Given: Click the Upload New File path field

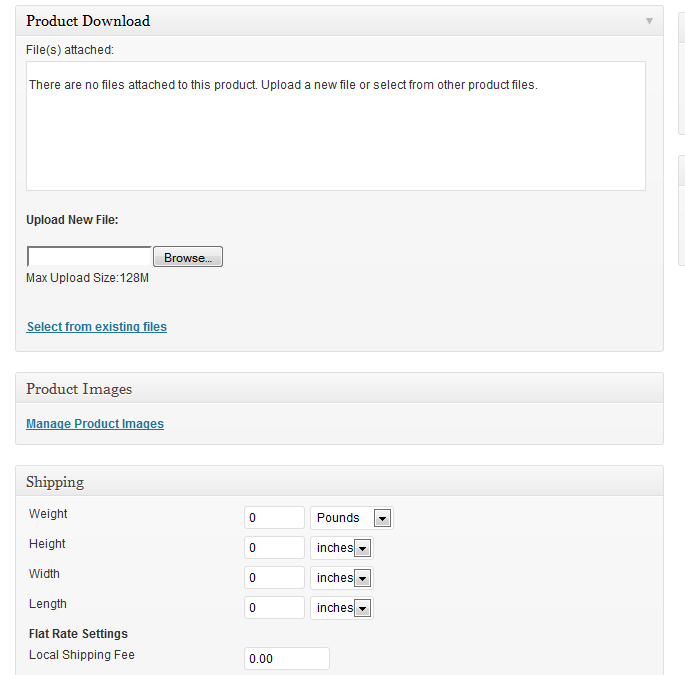Looking at the screenshot, I should 89,257.
